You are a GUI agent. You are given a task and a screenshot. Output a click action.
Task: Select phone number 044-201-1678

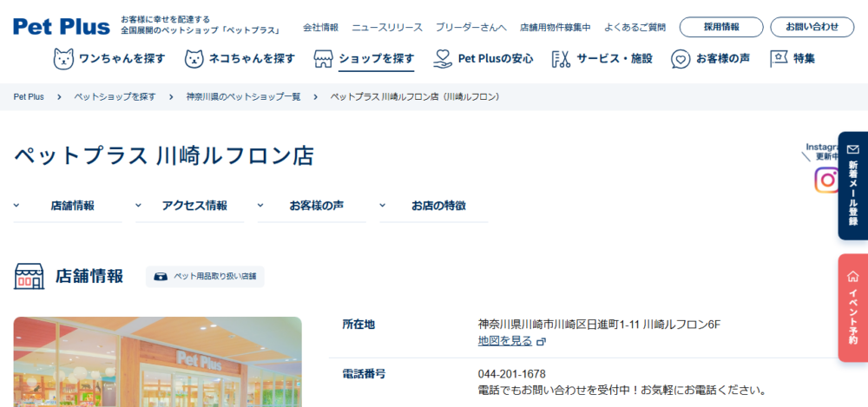click(x=511, y=374)
